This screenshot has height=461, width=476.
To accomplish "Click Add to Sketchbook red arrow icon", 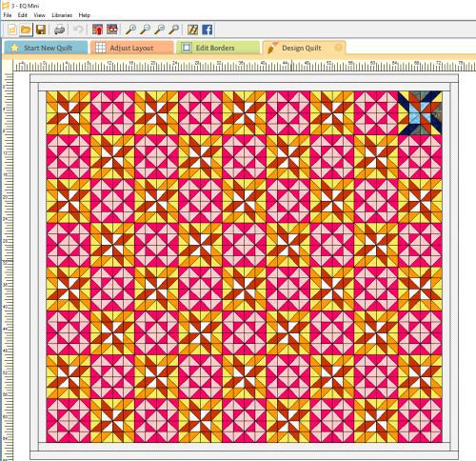I will point(97,30).
